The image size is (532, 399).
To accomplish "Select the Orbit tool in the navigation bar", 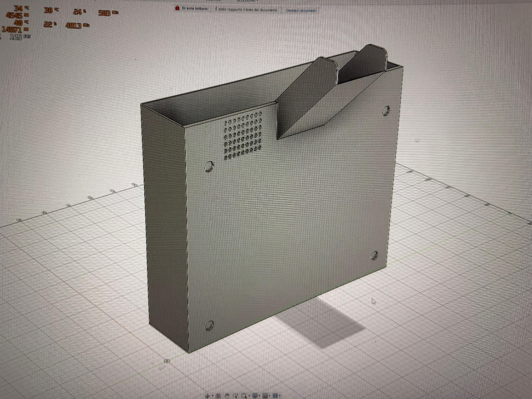I will pyautogui.click(x=207, y=396).
